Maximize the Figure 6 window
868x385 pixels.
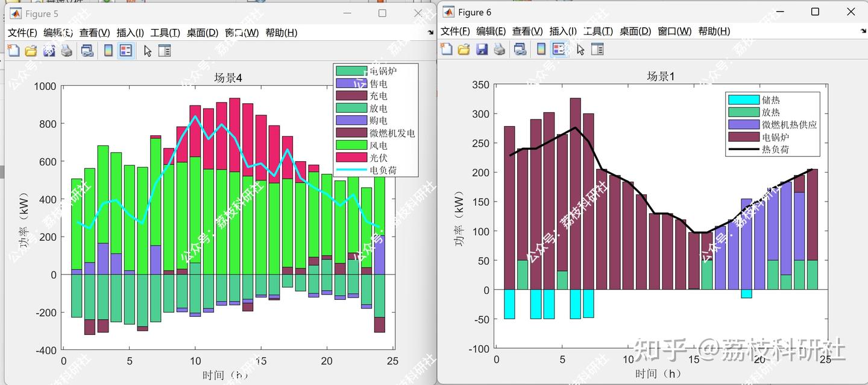(x=815, y=11)
